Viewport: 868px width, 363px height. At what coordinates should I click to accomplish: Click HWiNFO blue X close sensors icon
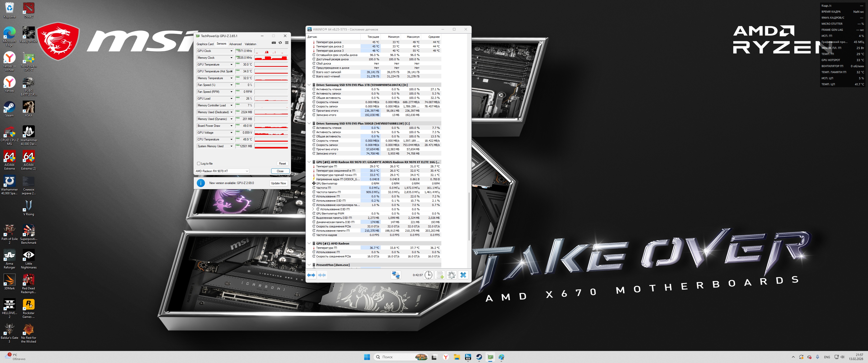coord(463,275)
